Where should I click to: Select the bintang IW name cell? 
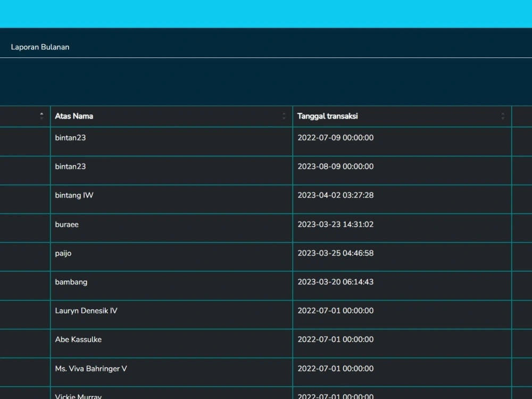click(x=171, y=199)
